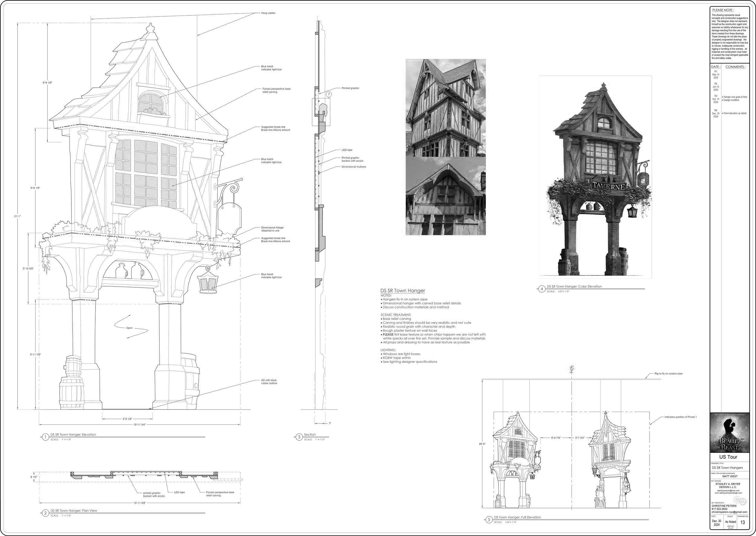Select the TAVERNE color elevation rendering
The image size is (756, 536).
595,177
